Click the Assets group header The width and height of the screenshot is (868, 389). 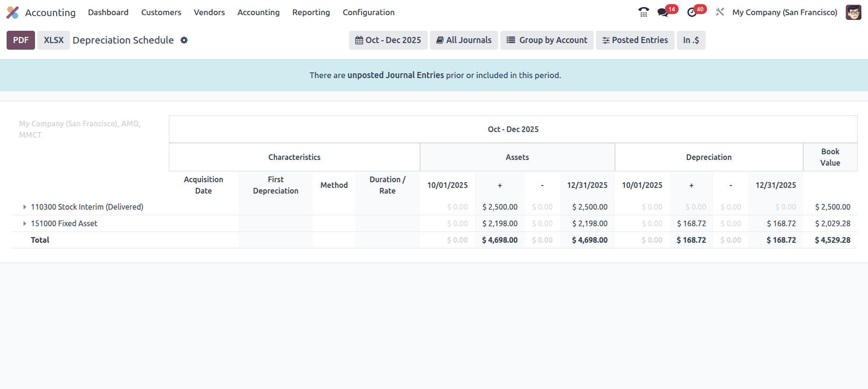pyautogui.click(x=517, y=157)
